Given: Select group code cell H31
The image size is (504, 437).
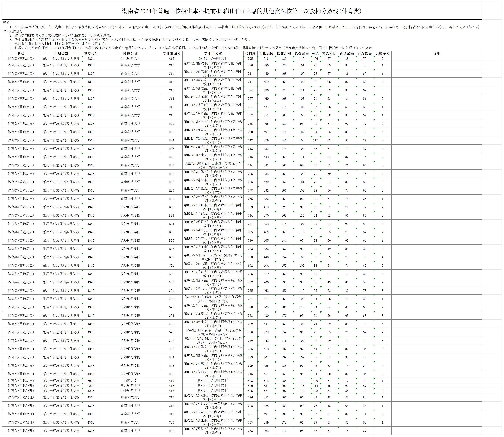Looking at the screenshot, I should (x=171, y=199).
